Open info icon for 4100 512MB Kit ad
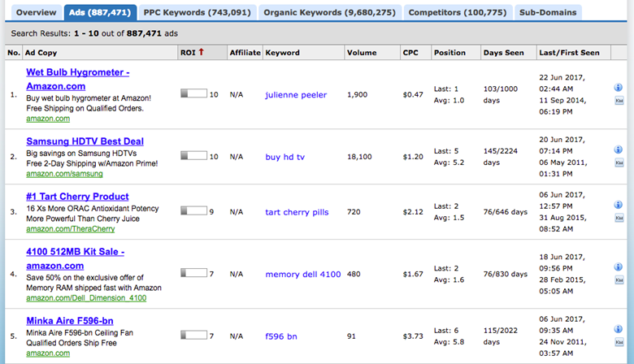This screenshot has width=634, height=364. tap(619, 266)
